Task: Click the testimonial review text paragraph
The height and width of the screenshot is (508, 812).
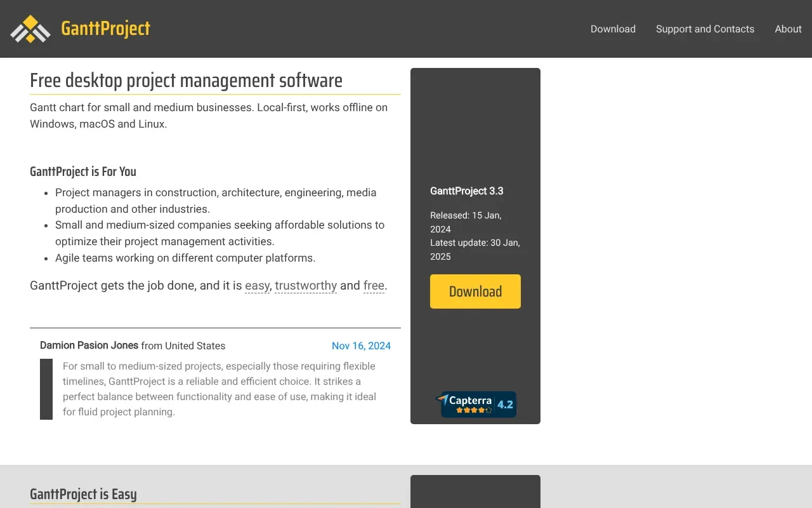Action: 219,389
